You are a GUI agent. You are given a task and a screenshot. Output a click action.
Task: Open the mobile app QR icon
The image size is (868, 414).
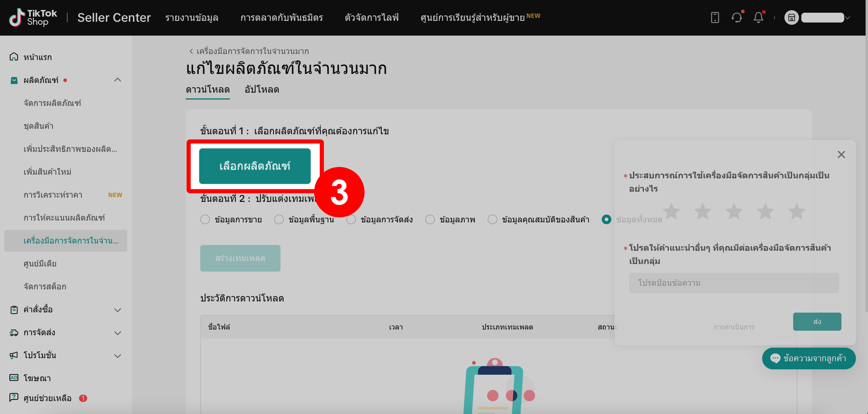click(715, 18)
